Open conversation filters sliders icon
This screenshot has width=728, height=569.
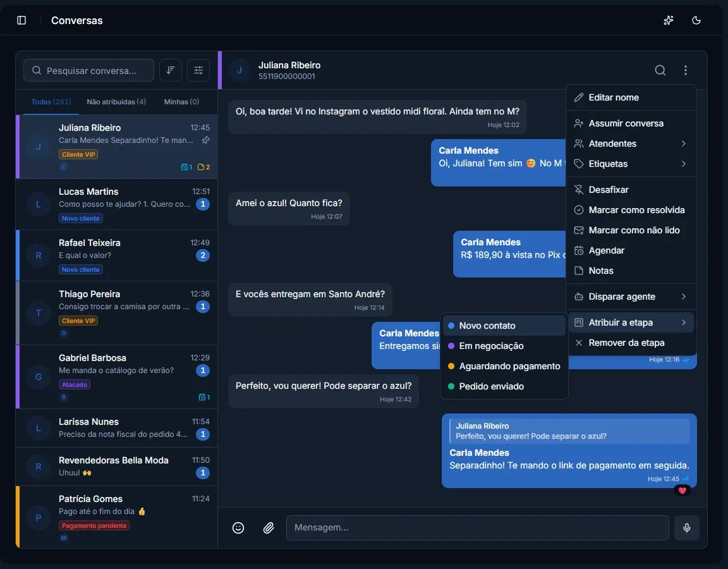point(198,70)
